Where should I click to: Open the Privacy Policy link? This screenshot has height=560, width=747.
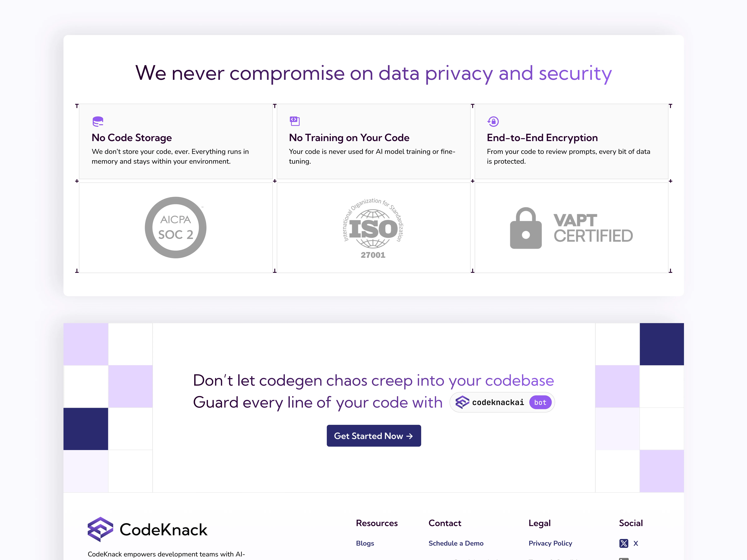click(550, 543)
